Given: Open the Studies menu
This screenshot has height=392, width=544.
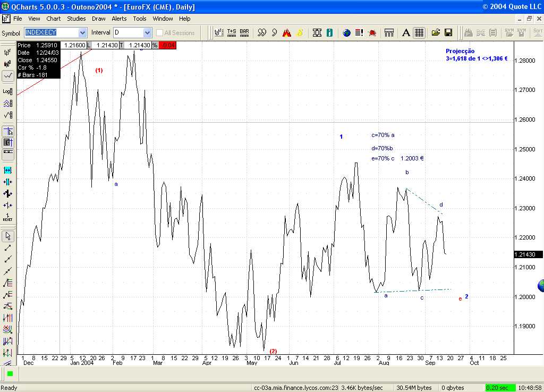Looking at the screenshot, I should [x=76, y=19].
